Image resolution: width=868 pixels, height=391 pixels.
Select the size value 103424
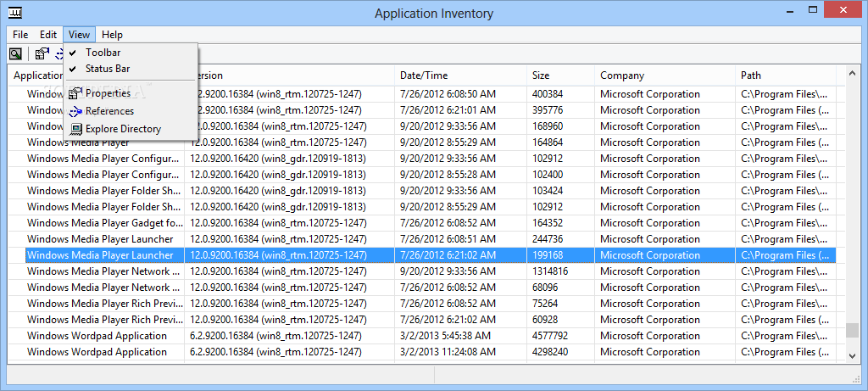(548, 191)
